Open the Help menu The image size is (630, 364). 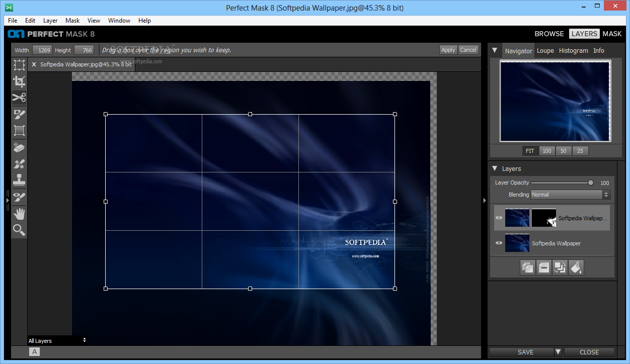pyautogui.click(x=144, y=21)
